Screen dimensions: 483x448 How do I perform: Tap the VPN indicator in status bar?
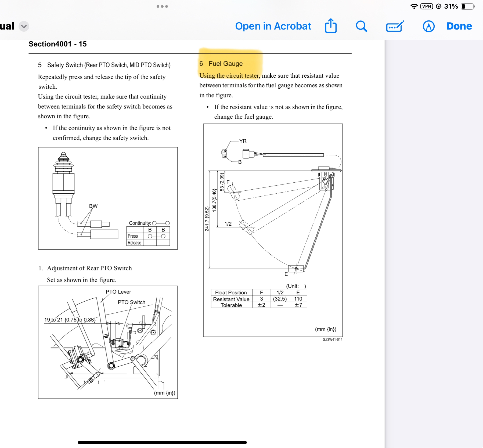coord(427,6)
